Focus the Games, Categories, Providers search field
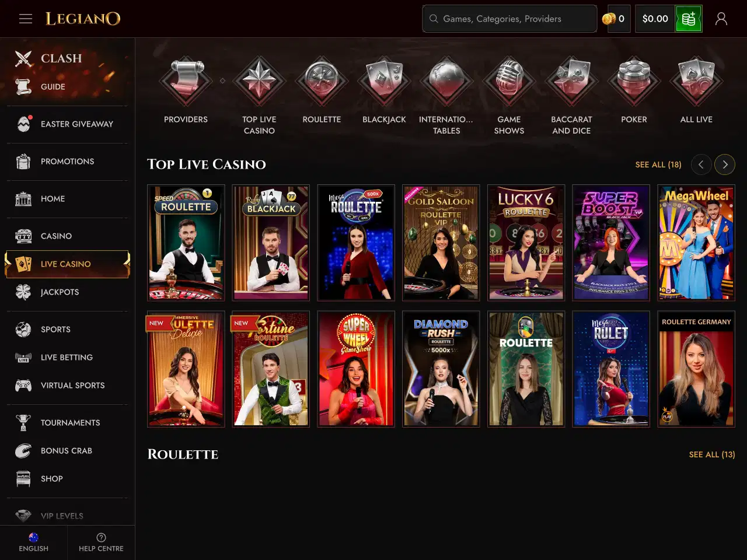The width and height of the screenshot is (747, 560). point(509,19)
